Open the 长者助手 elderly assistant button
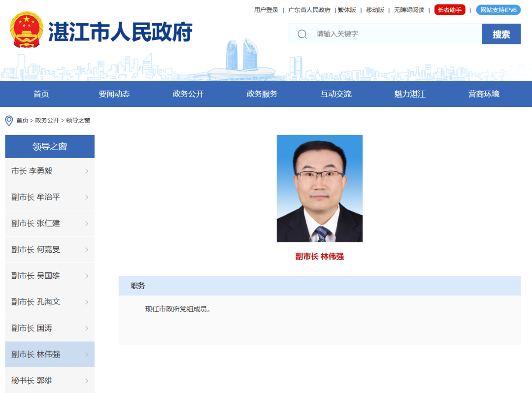The height and width of the screenshot is (393, 532). 449,10
